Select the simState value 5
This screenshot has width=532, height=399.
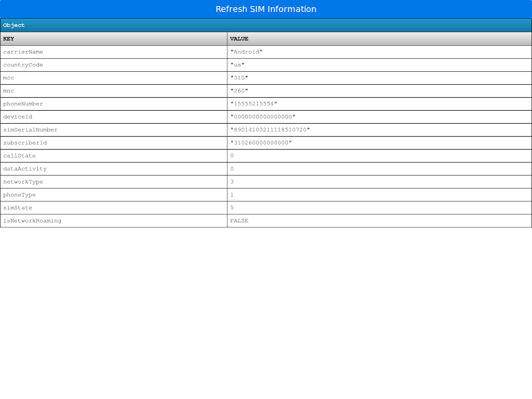(x=379, y=207)
